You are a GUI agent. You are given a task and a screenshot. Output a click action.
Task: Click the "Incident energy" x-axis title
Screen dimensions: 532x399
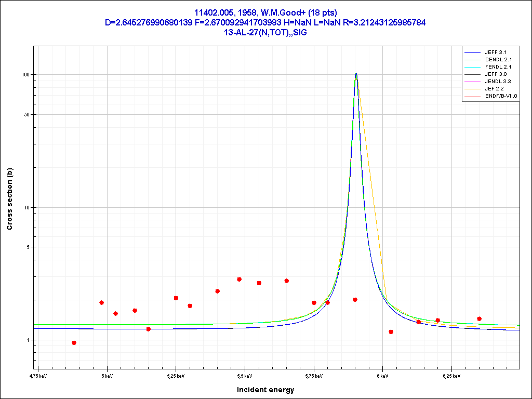point(265,390)
